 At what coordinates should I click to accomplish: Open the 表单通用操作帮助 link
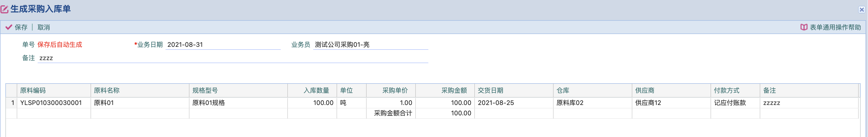(x=835, y=27)
